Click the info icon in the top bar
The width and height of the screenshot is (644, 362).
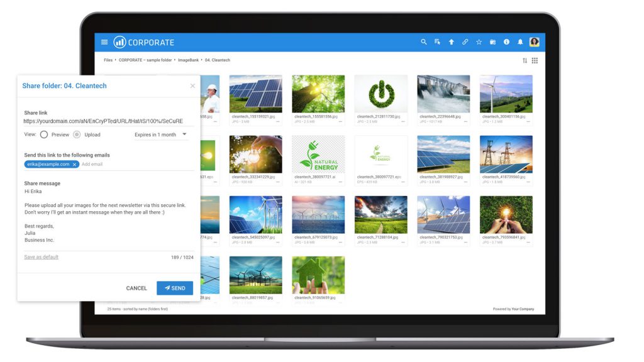[x=507, y=41]
